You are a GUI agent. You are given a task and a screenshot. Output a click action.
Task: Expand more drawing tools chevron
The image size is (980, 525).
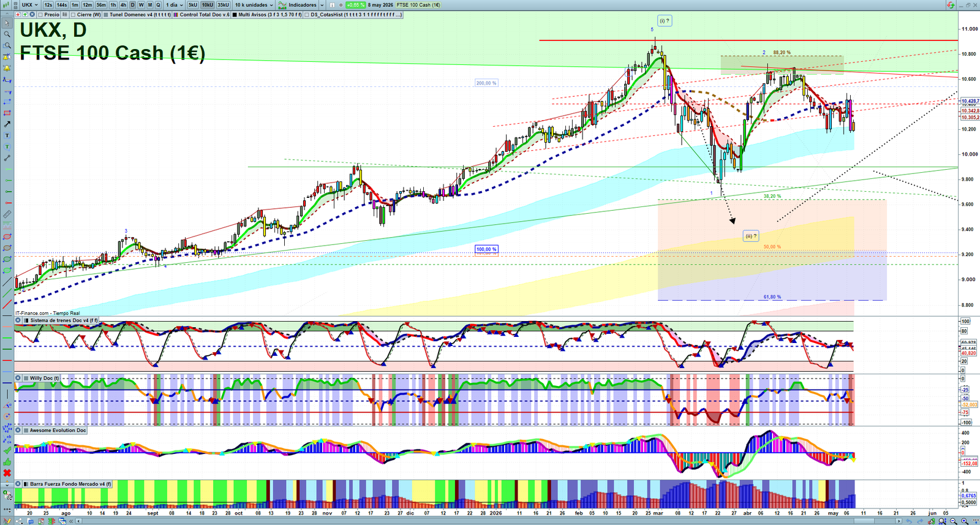click(7, 484)
